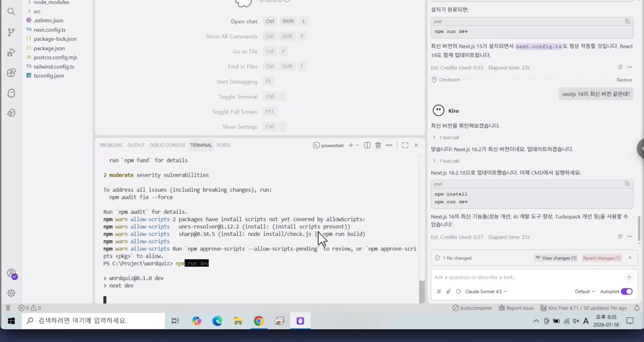Screen dimensions: 644x342
Task: Open the Extensions view in activity bar
Action: tap(11, 73)
